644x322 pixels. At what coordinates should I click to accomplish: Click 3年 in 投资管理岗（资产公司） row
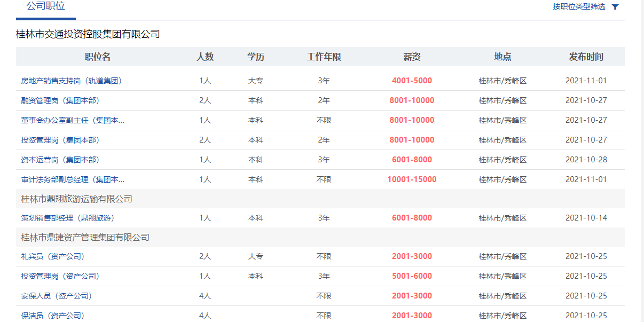tap(324, 276)
